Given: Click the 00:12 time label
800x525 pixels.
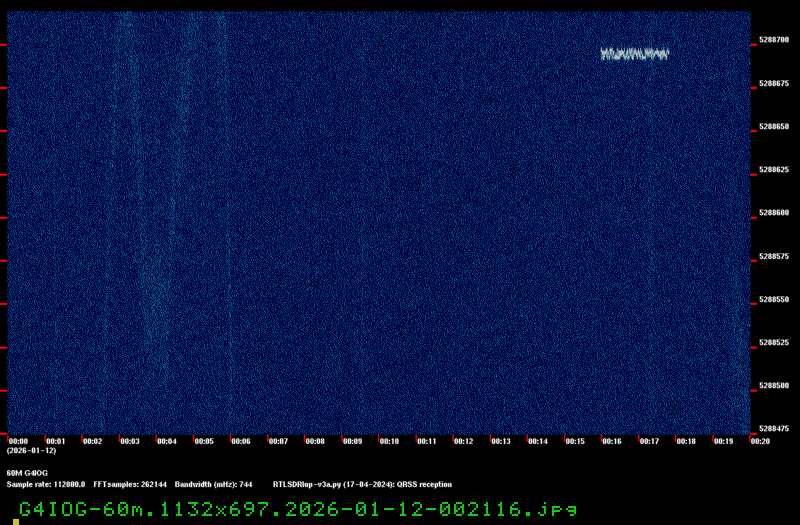Looking at the screenshot, I should point(463,441).
